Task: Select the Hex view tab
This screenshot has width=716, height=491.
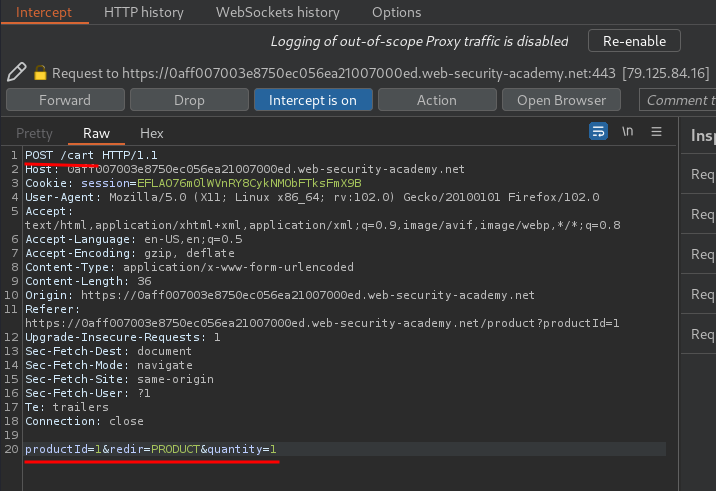Action: coord(152,133)
